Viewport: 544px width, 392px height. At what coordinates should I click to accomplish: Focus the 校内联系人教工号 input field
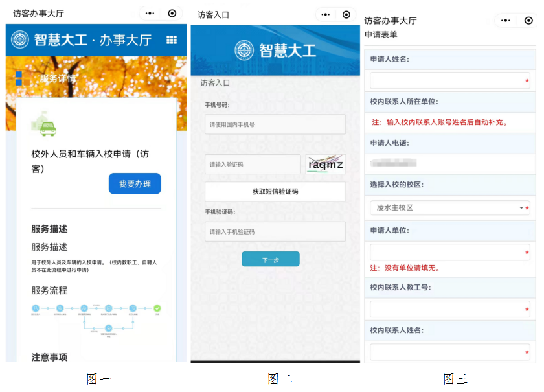(x=447, y=309)
